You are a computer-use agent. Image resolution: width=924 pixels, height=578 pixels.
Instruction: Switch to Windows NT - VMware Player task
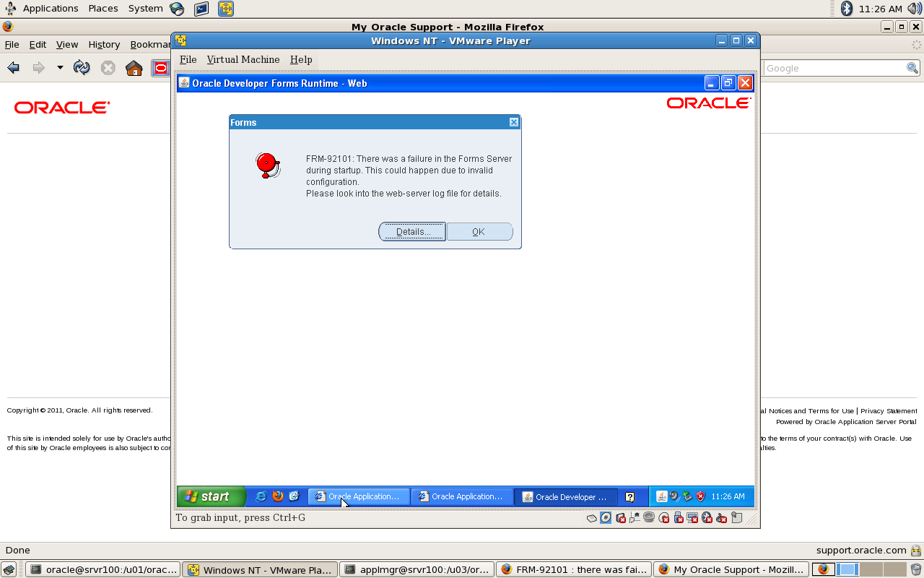click(x=259, y=569)
